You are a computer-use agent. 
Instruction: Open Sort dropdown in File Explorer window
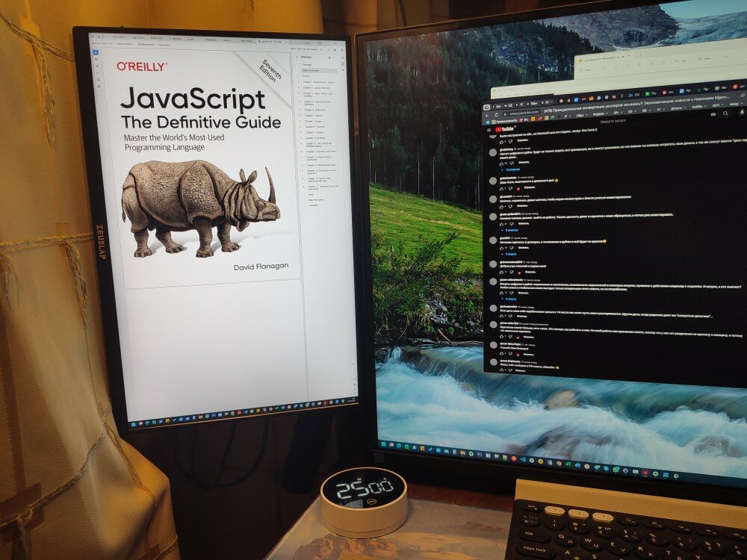click(682, 61)
